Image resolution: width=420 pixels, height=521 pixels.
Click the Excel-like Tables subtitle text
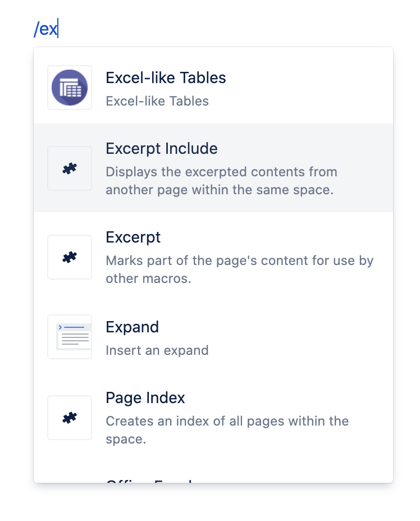(x=157, y=101)
